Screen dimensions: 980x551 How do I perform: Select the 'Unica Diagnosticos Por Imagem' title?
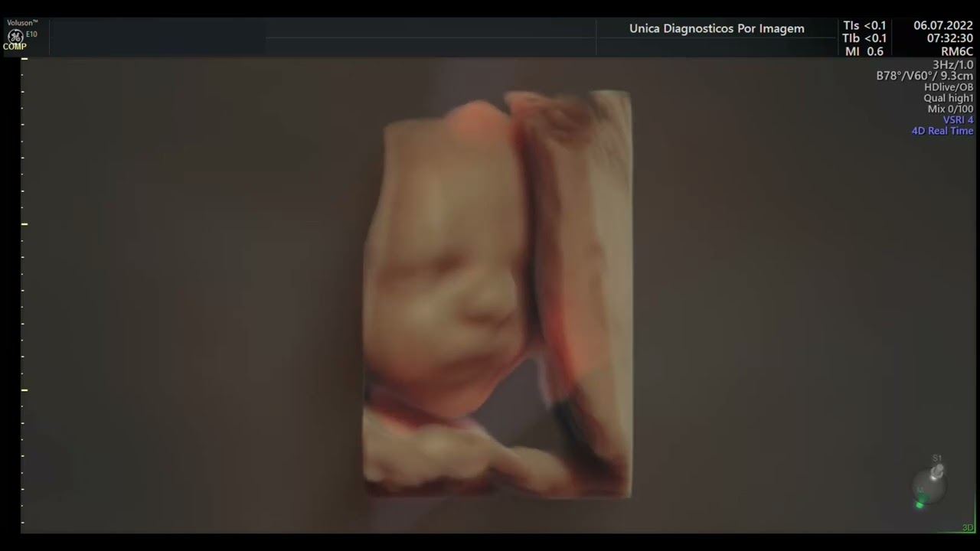point(717,29)
